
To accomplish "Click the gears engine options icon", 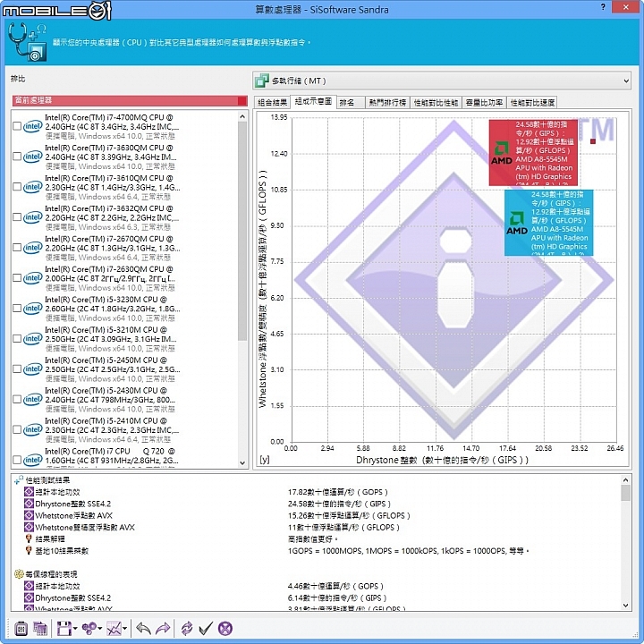I will pos(89,629).
